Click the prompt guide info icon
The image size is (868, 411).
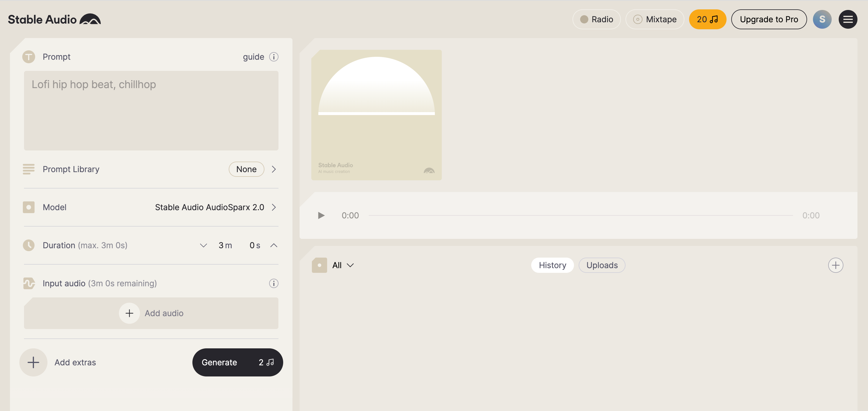click(x=274, y=57)
